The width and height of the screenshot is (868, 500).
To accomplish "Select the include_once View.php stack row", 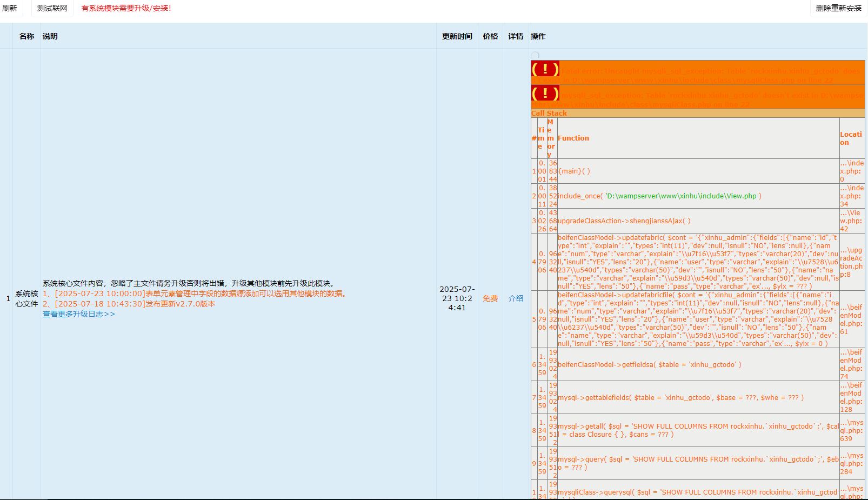I will coord(659,196).
